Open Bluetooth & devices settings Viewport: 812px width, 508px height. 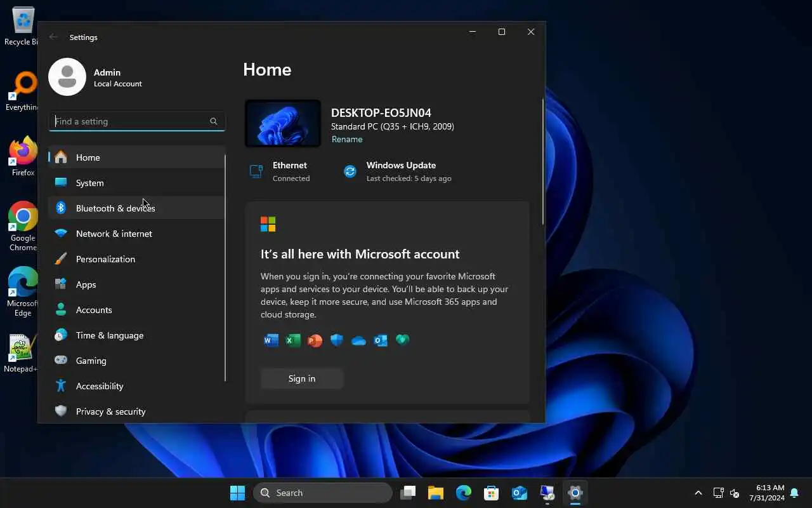137,208
